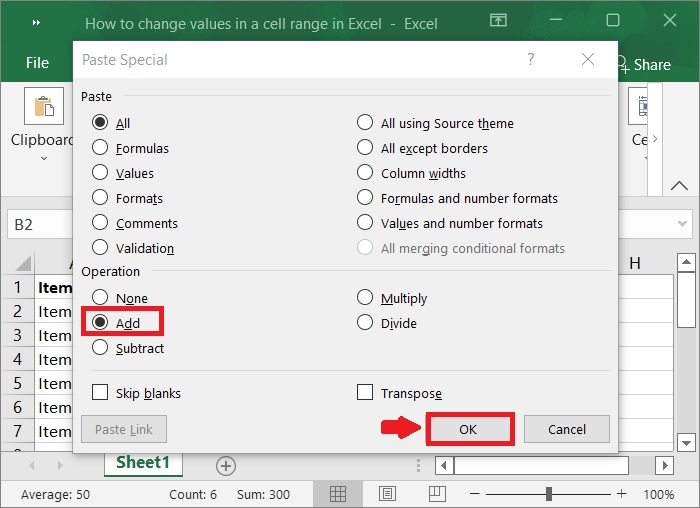This screenshot has width=700, height=508.
Task: Expand quick access toolbar overflow arrows
Action: (37, 21)
